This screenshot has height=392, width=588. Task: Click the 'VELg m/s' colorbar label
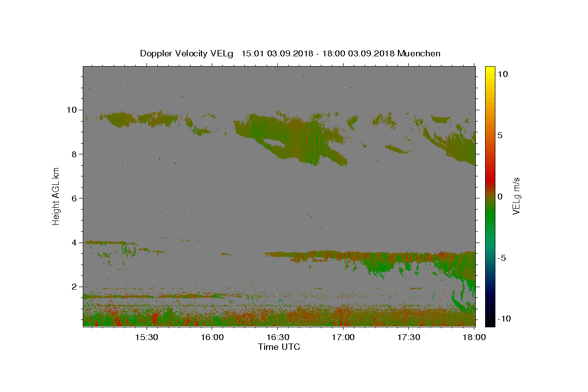pos(516,196)
